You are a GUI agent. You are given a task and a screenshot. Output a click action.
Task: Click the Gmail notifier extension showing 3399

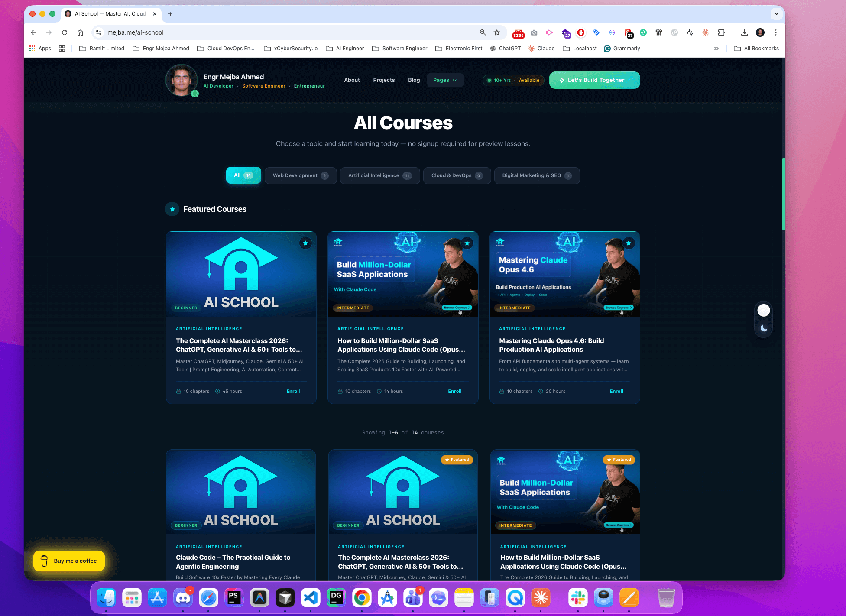click(518, 34)
